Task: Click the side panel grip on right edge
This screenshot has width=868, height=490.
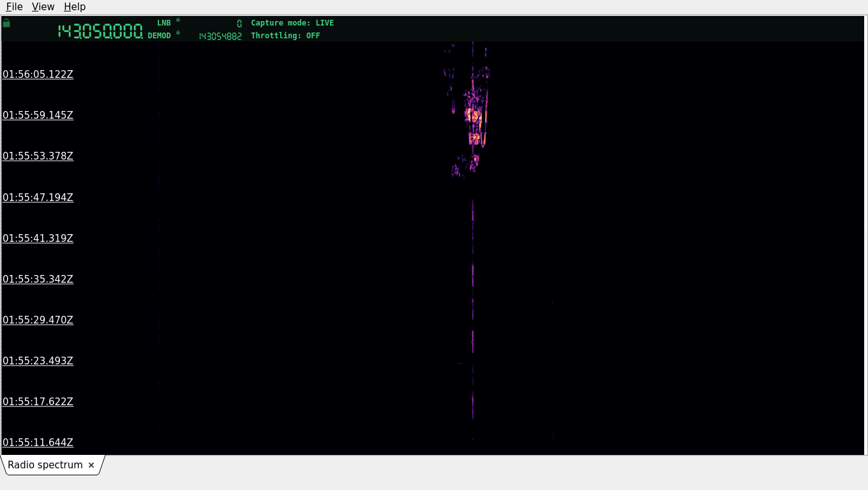Action: coord(865,235)
